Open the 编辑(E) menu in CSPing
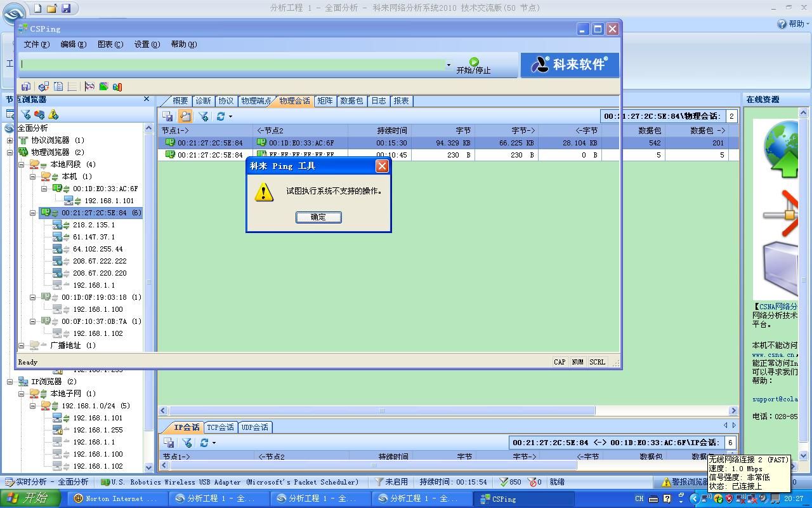This screenshot has width=812, height=508. coord(73,44)
